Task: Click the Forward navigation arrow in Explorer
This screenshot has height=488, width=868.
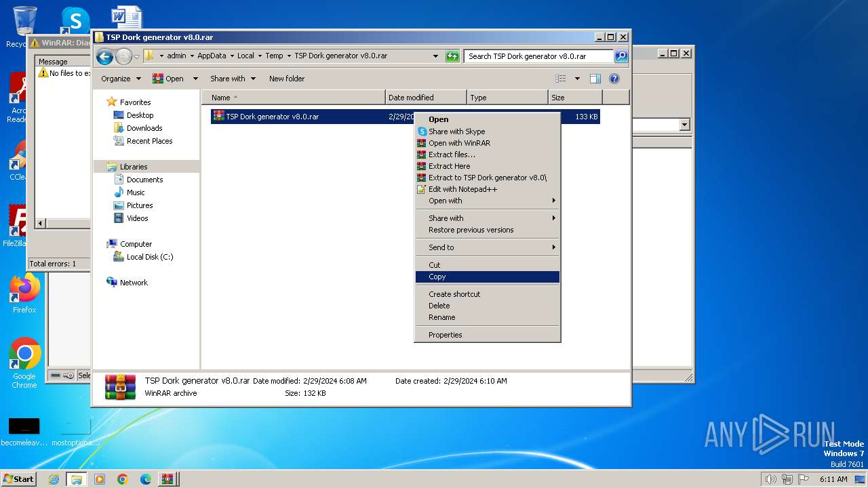Action: pos(123,56)
